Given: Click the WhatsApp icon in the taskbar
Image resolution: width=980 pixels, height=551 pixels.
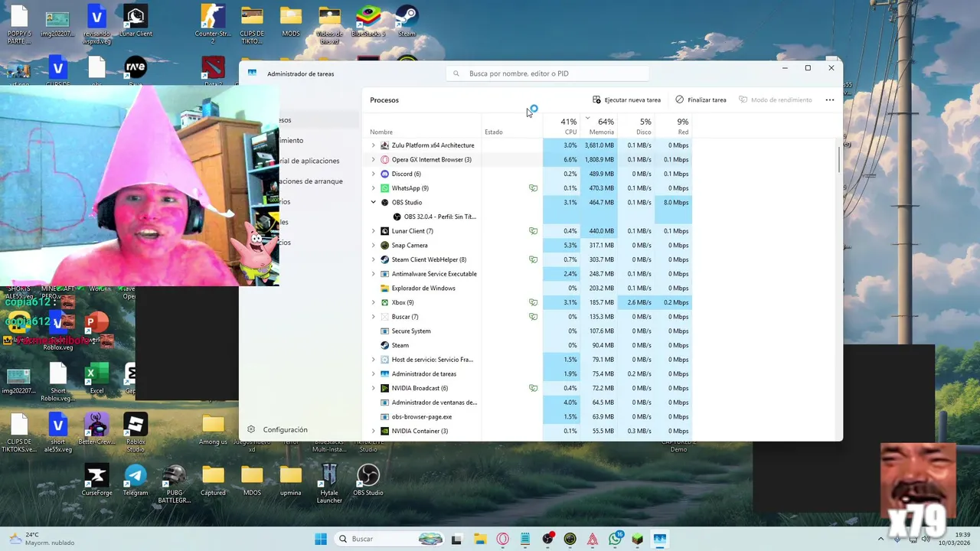Looking at the screenshot, I should coord(615,539).
